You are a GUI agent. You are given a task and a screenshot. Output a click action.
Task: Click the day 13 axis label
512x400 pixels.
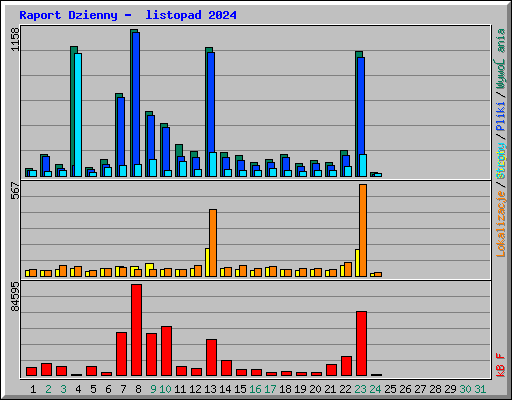[210, 389]
